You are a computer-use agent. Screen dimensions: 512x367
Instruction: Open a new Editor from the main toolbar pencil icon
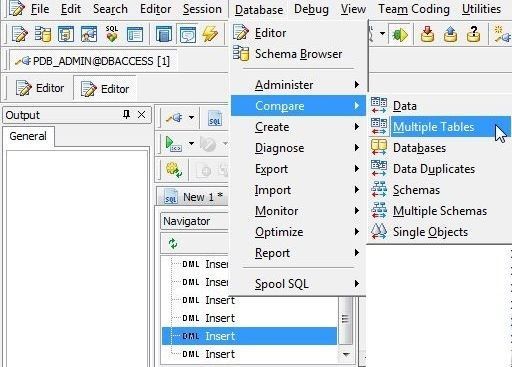pos(19,34)
